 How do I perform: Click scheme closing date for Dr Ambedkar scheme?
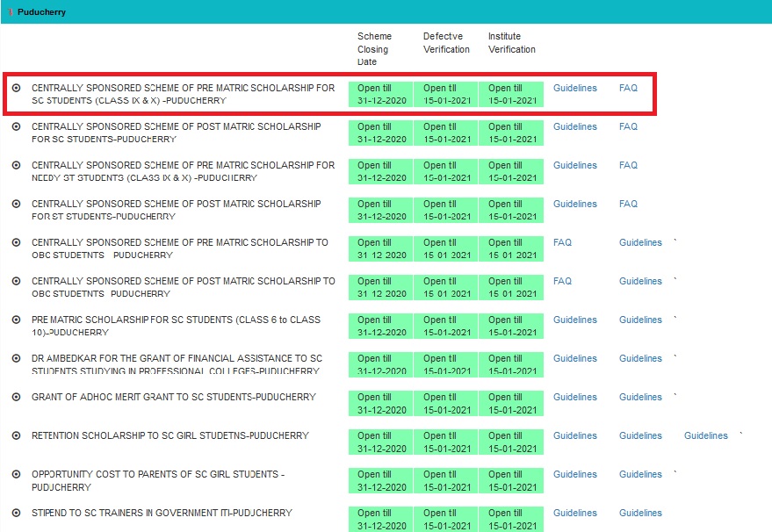[380, 364]
